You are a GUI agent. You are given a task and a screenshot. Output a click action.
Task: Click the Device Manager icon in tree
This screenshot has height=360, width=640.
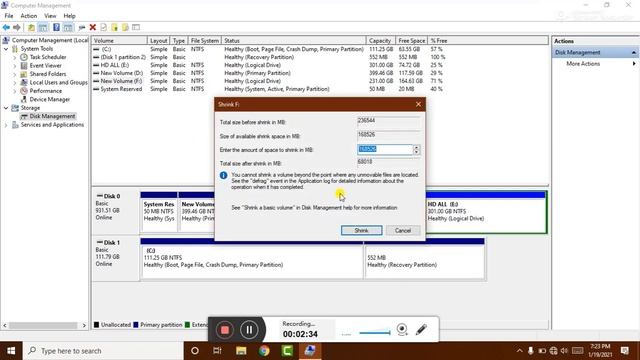[x=24, y=99]
